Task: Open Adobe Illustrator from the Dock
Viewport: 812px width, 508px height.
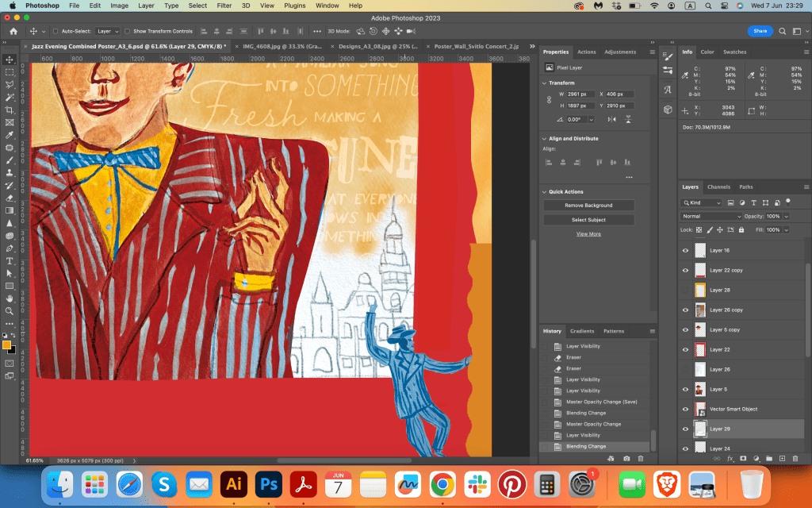Action: coord(234,483)
